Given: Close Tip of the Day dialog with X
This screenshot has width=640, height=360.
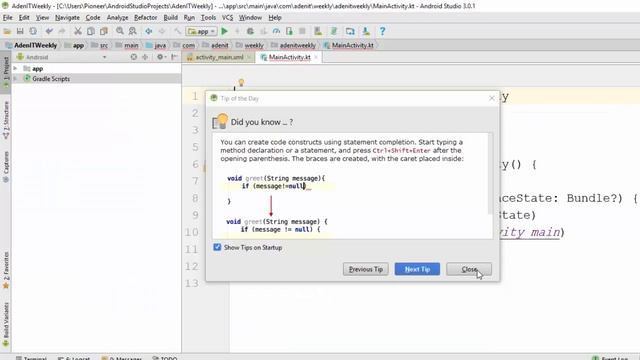Looking at the screenshot, I should 492,98.
